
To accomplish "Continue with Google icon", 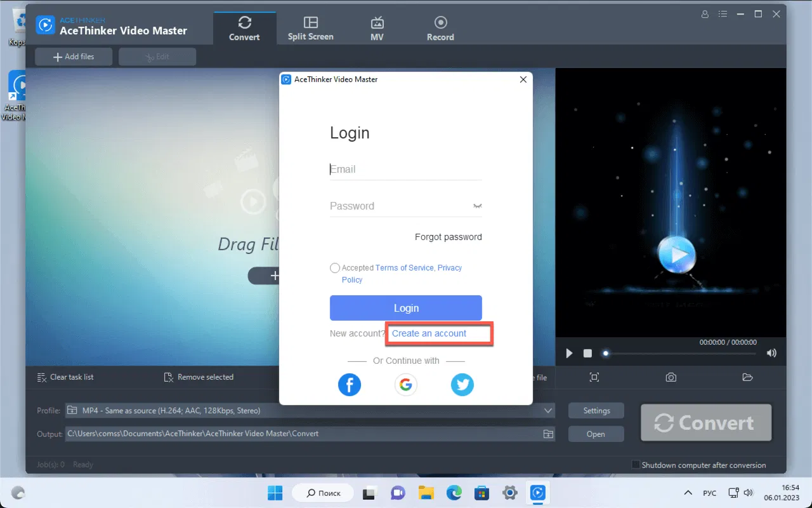I will pos(406,384).
